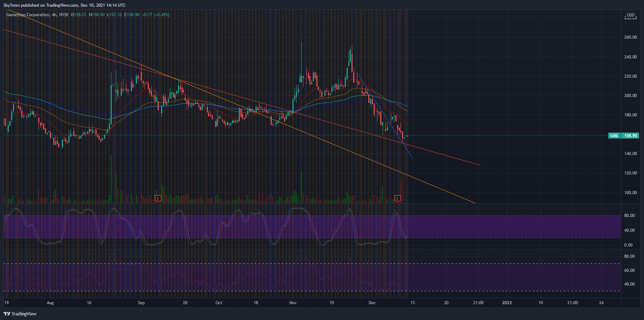
Task: Click the earnings E marker in December
Action: point(397,199)
